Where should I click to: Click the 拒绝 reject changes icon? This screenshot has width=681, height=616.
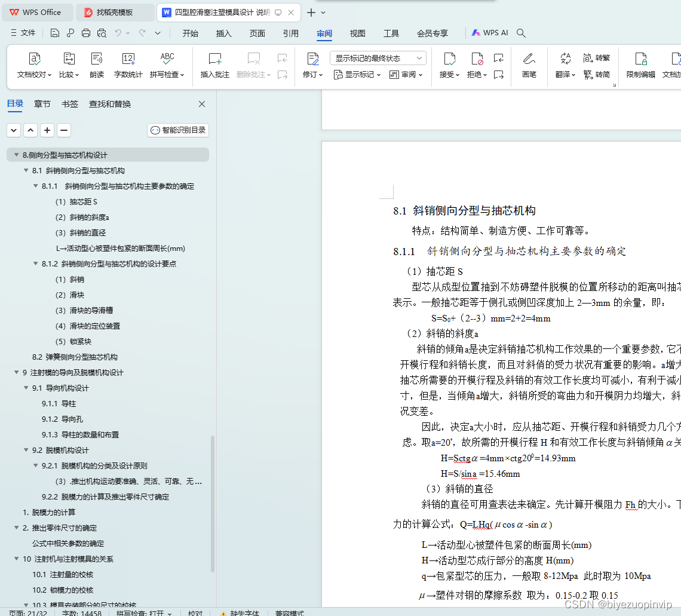point(477,65)
